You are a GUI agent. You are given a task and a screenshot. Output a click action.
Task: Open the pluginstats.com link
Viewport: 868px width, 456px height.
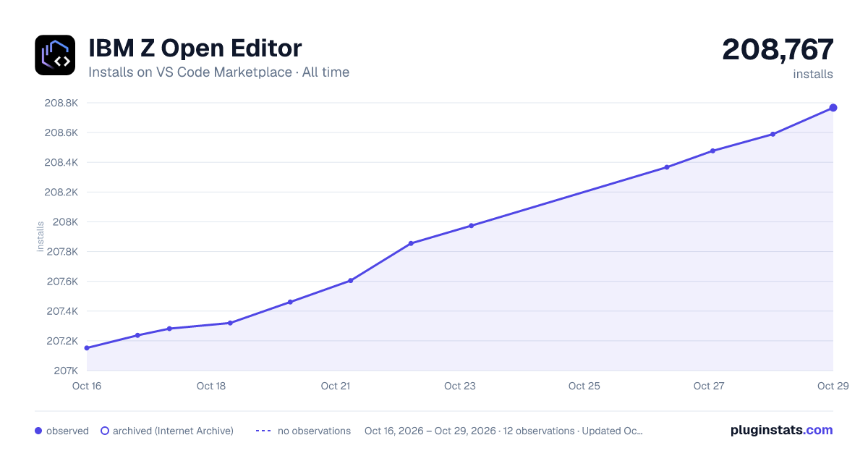tap(782, 430)
